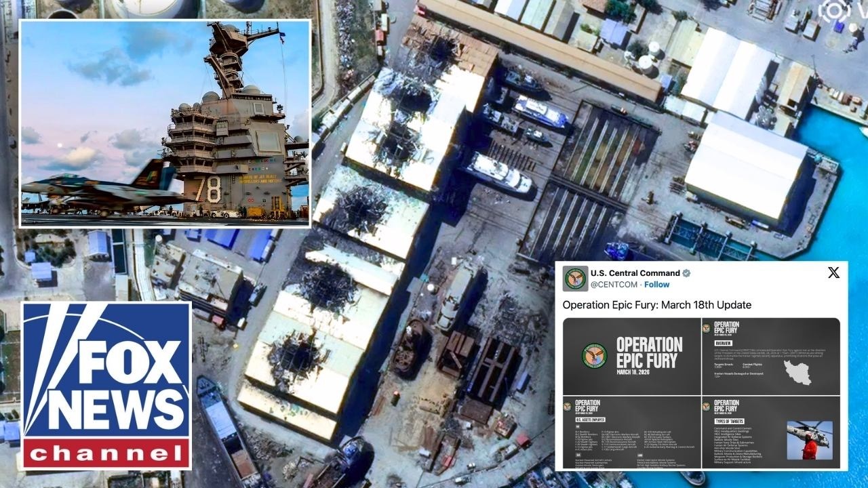
Task: Open the CENTCOM profile avatar
Action: (575, 278)
